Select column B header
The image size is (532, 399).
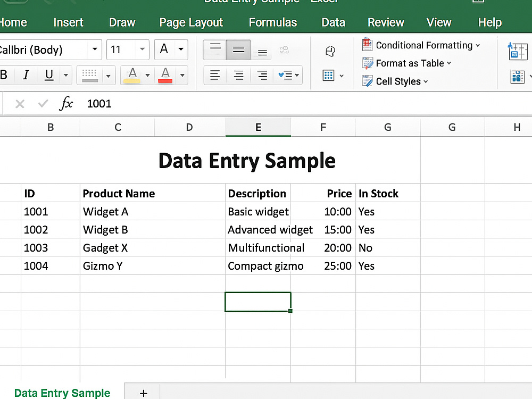pyautogui.click(x=51, y=127)
